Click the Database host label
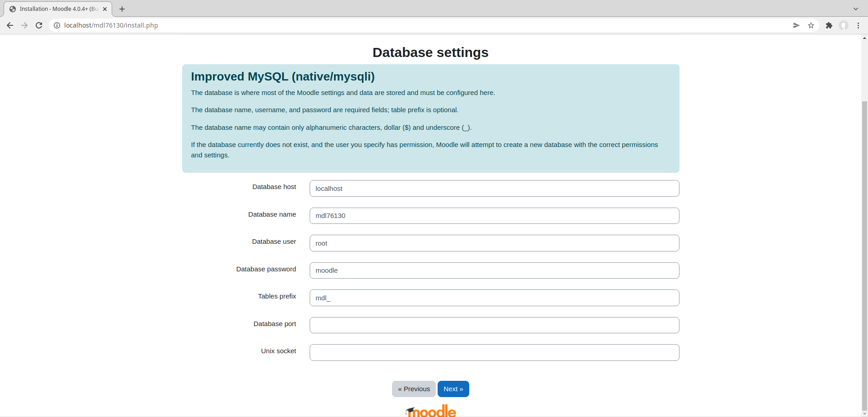The image size is (868, 417). [274, 187]
